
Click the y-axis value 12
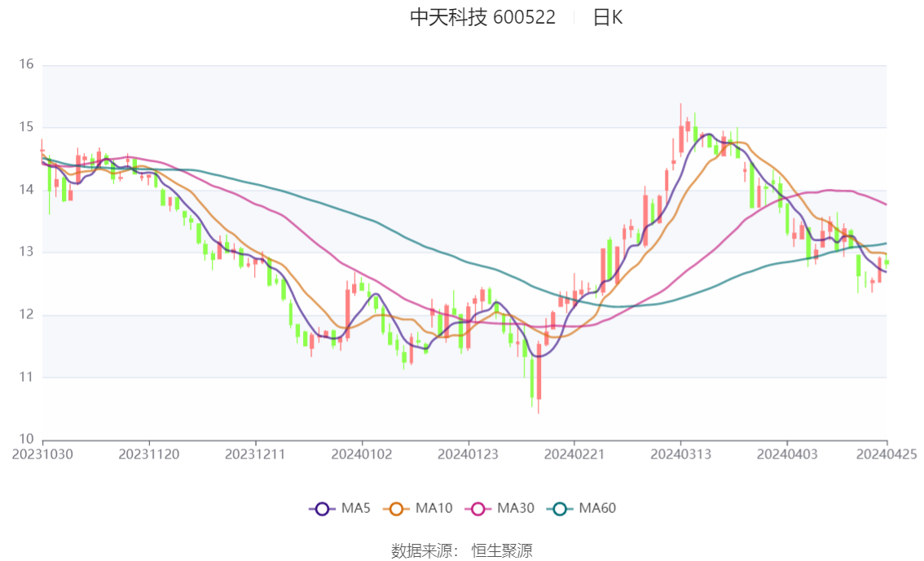coord(27,314)
